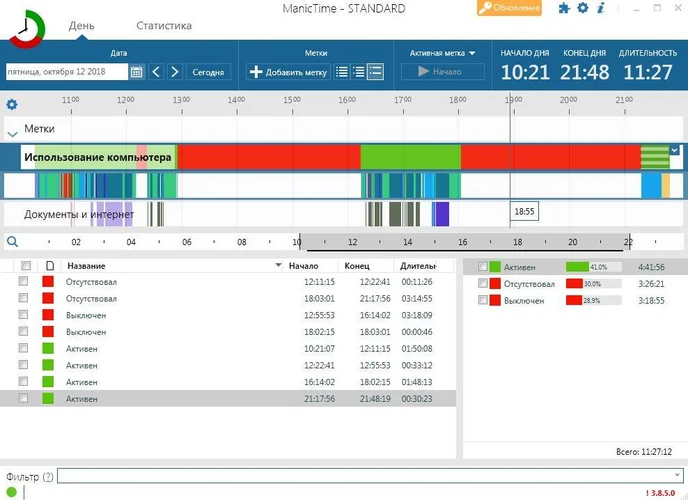Open the timeline settings gear icon

pyautogui.click(x=12, y=104)
